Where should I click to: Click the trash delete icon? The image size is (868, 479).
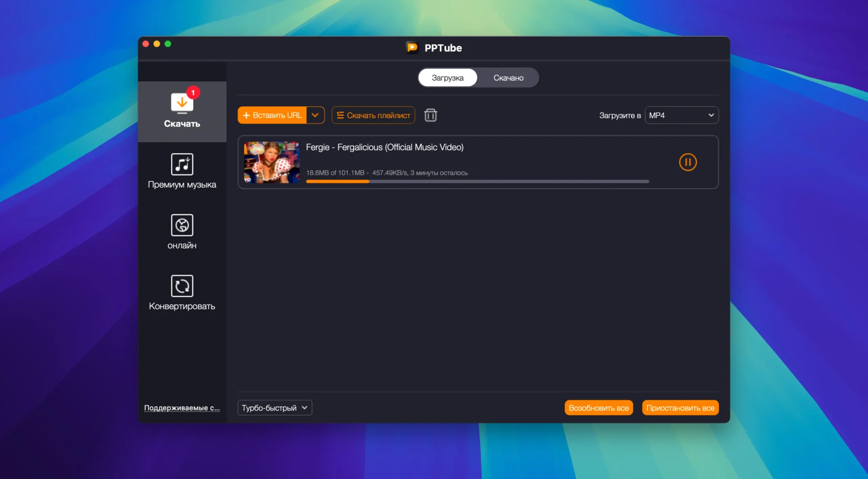pos(430,115)
